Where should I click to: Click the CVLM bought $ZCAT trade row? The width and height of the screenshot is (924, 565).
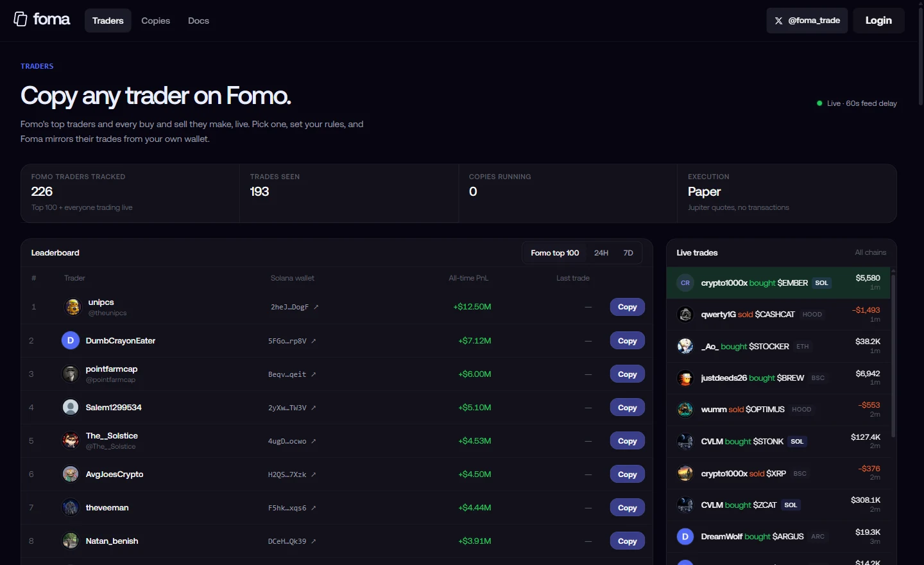tap(778, 505)
